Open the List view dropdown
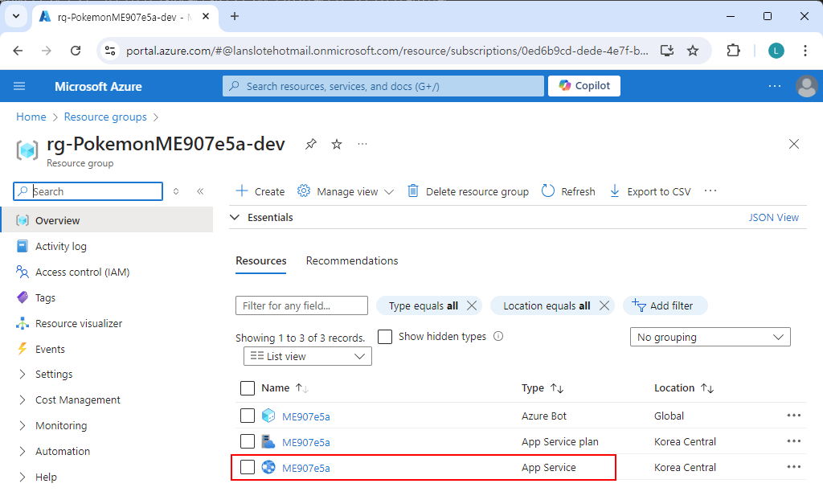 tap(308, 356)
